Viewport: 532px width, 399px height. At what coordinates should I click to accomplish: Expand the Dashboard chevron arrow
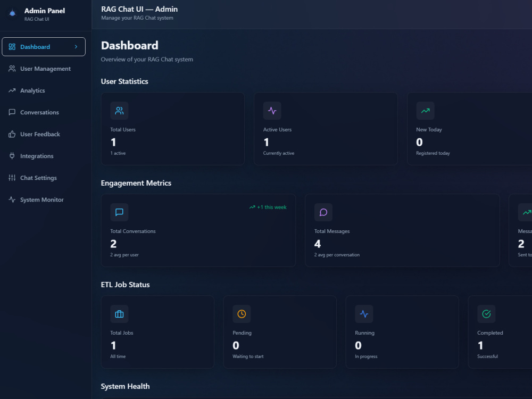[76, 47]
